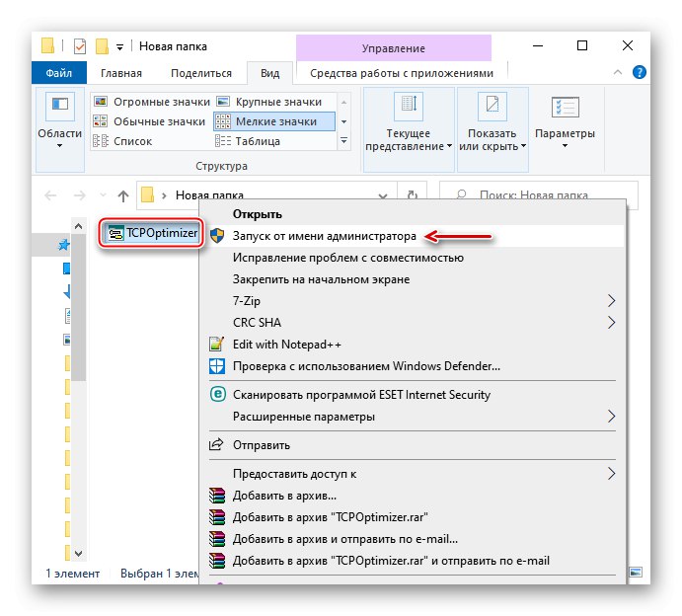Choose Сканировать программой ESET Internet Security
Screen dimensions: 682x616
[414, 395]
